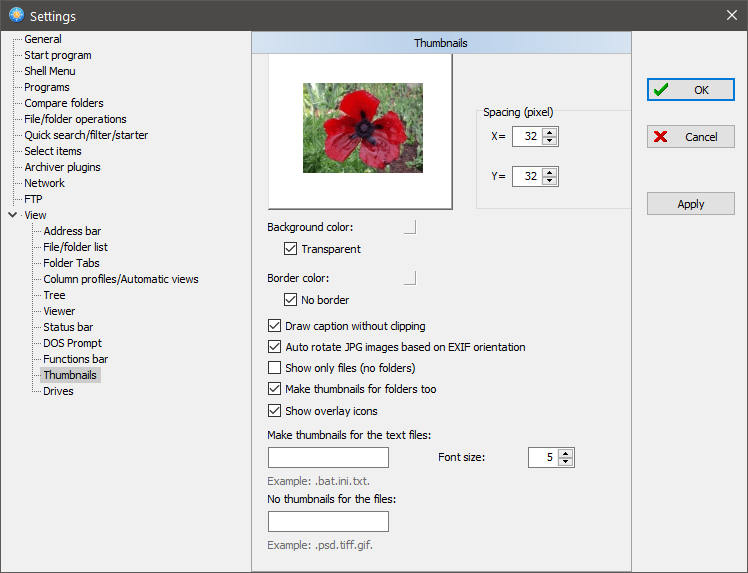Uncheck Make thumbnails for folders too

(x=274, y=389)
